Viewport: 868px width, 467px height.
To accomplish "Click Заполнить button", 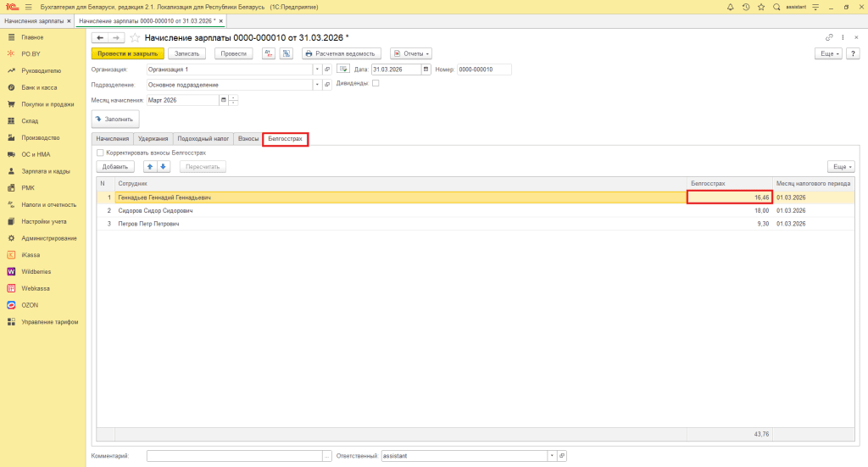I will (115, 119).
